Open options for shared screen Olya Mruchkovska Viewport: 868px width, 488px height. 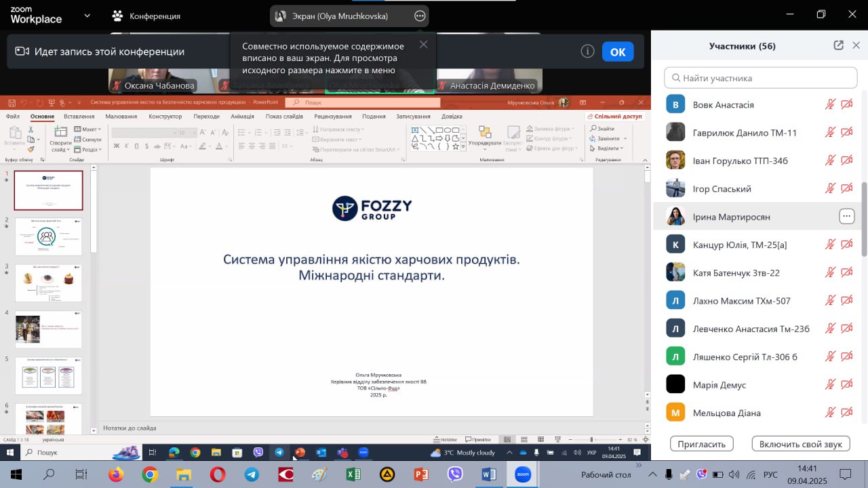point(420,16)
